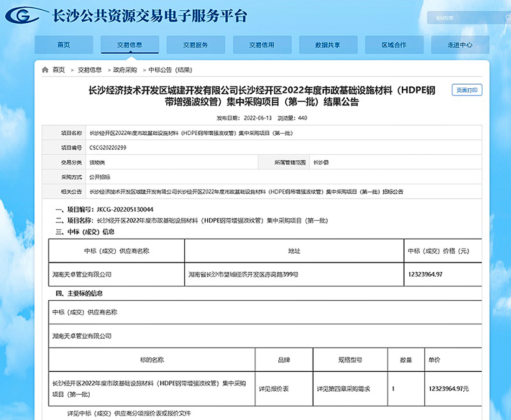Open the related 招标公告 link in 相关公告 row

click(246, 191)
